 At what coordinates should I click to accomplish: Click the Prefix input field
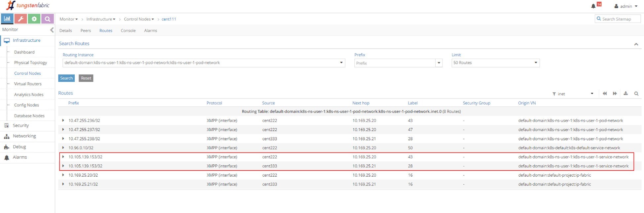pyautogui.click(x=395, y=63)
